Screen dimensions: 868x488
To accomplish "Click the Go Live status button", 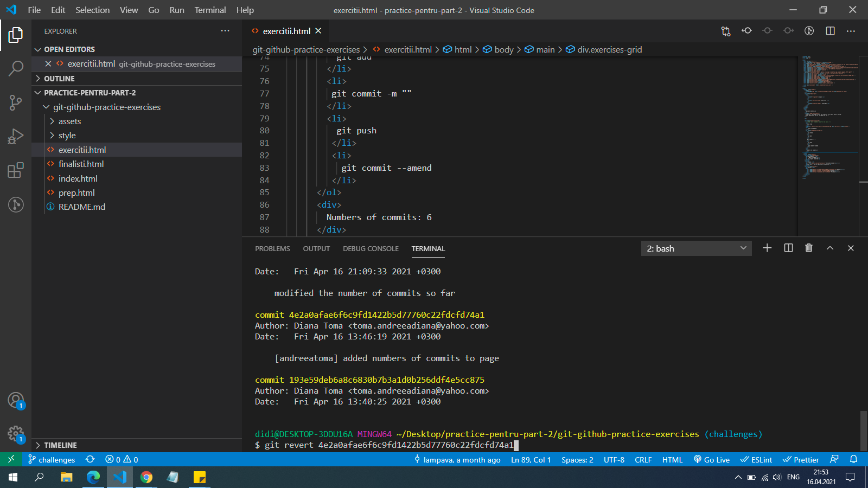I will [x=712, y=460].
